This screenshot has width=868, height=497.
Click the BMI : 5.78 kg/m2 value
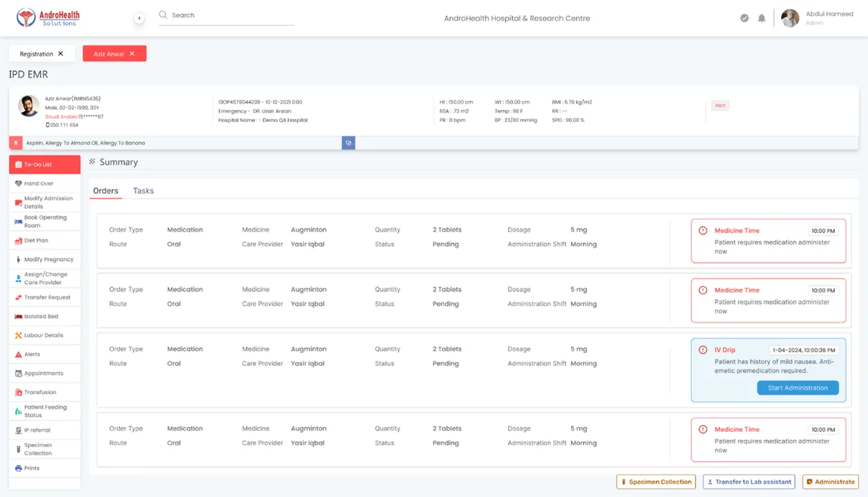point(572,102)
